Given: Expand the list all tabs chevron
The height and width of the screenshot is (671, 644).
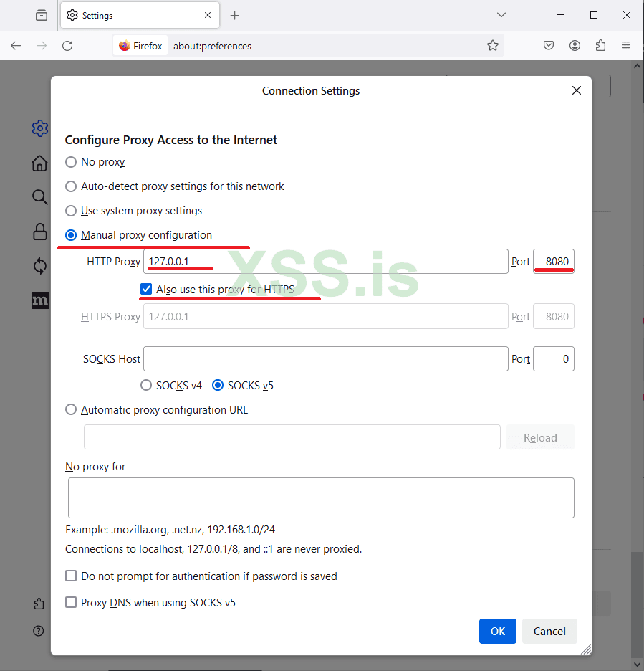Looking at the screenshot, I should coord(501,15).
